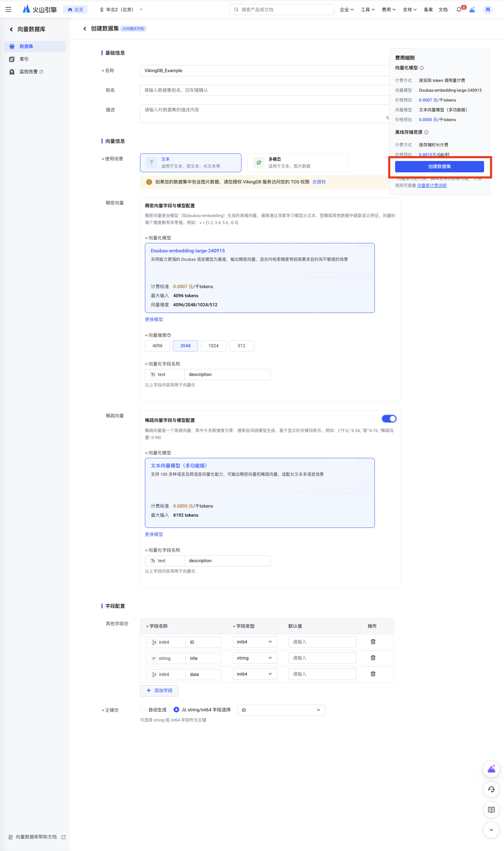This screenshot has width=504, height=851.
Task: Expand field type dropdown for title
Action: [x=254, y=658]
